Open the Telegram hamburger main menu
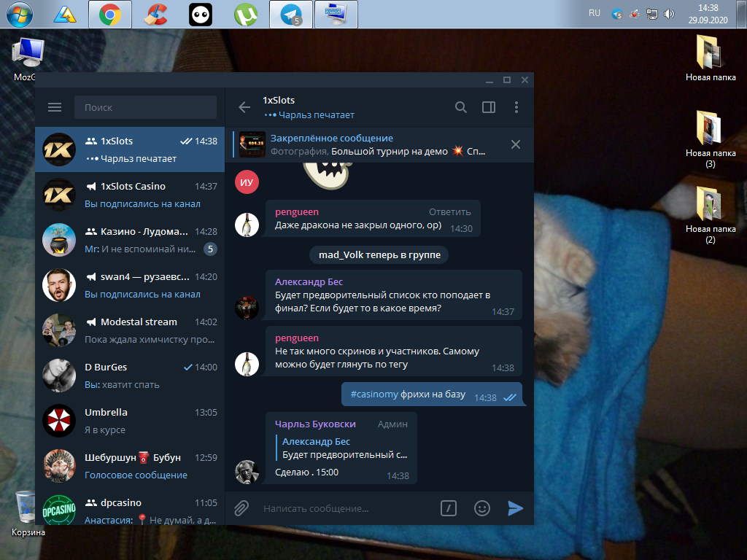Image resolution: width=747 pixels, height=560 pixels. coord(55,107)
